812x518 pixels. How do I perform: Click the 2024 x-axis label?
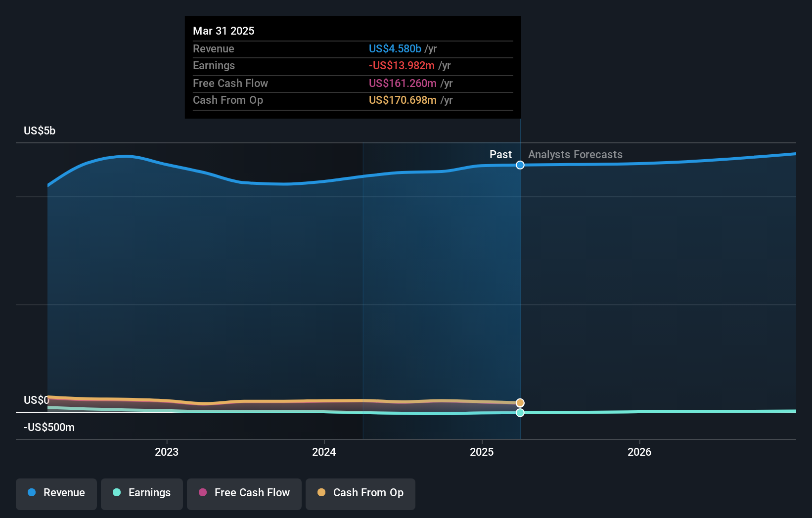click(324, 452)
